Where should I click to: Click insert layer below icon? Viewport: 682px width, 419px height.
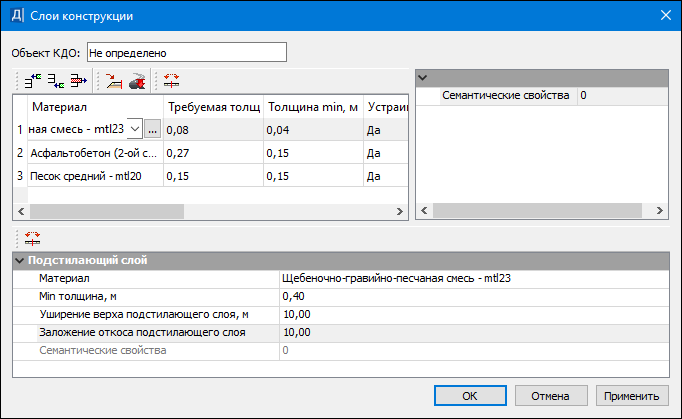[56, 80]
